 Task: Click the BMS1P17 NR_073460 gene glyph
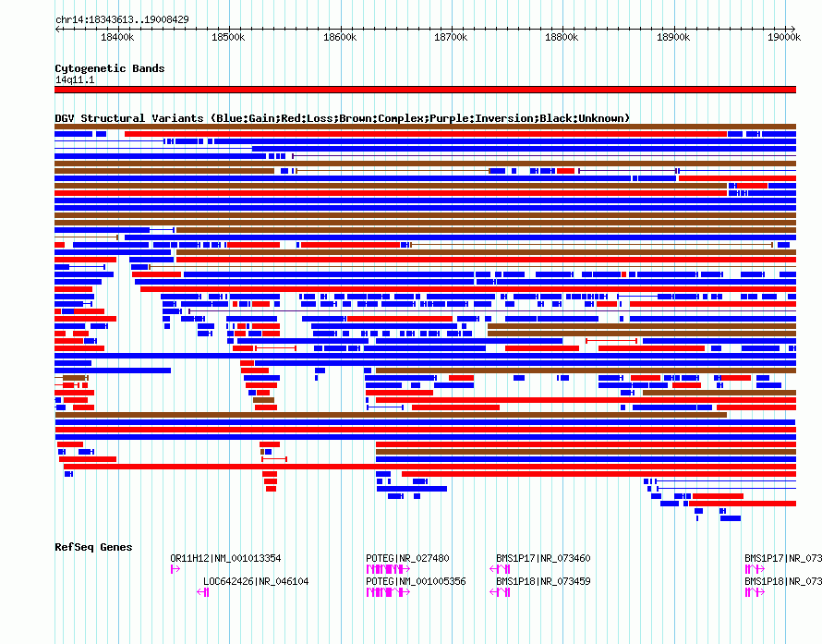click(500, 569)
